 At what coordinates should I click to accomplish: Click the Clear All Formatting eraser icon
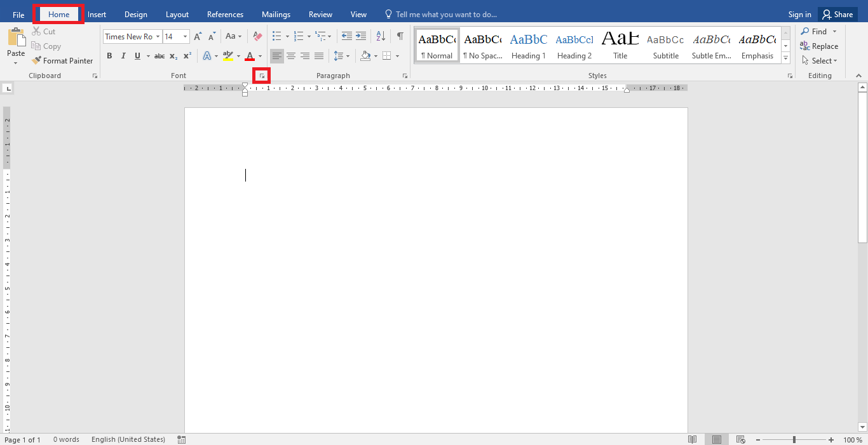click(x=257, y=37)
